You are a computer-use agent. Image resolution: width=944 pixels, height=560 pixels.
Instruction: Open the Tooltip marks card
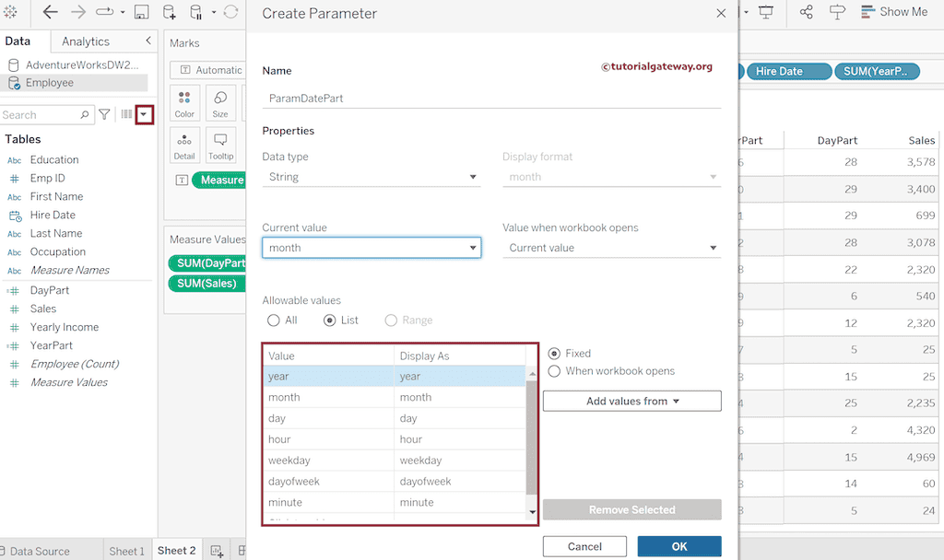(220, 145)
